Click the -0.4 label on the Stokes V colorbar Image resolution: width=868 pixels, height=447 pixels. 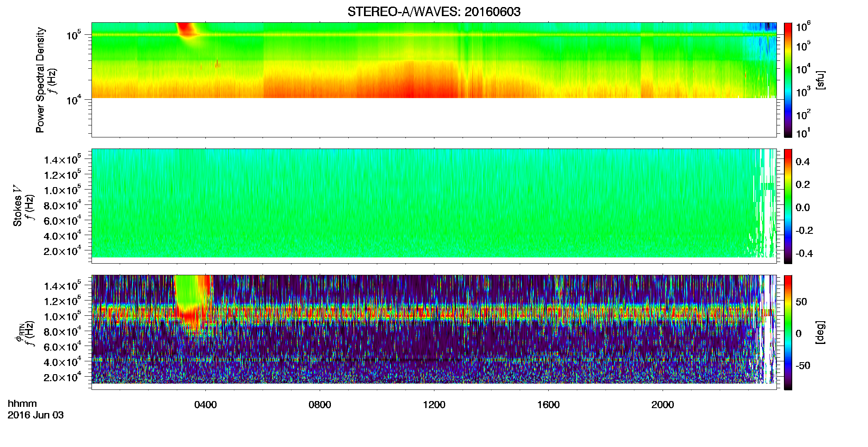pos(804,253)
